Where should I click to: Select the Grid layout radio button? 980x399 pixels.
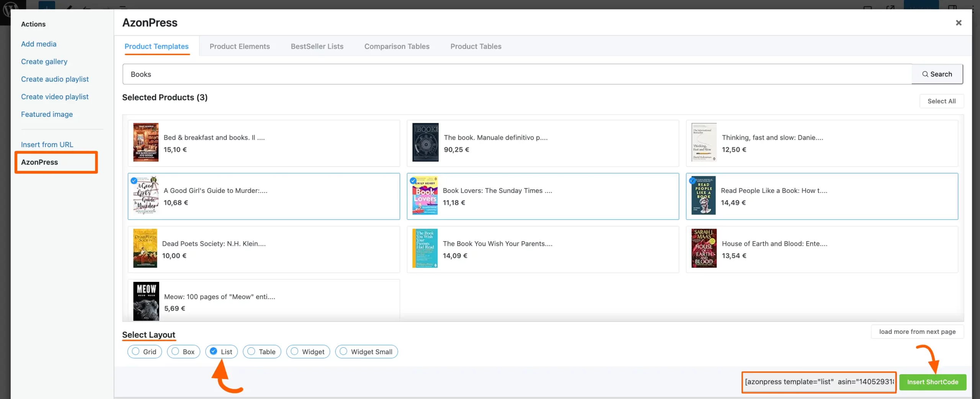point(135,352)
